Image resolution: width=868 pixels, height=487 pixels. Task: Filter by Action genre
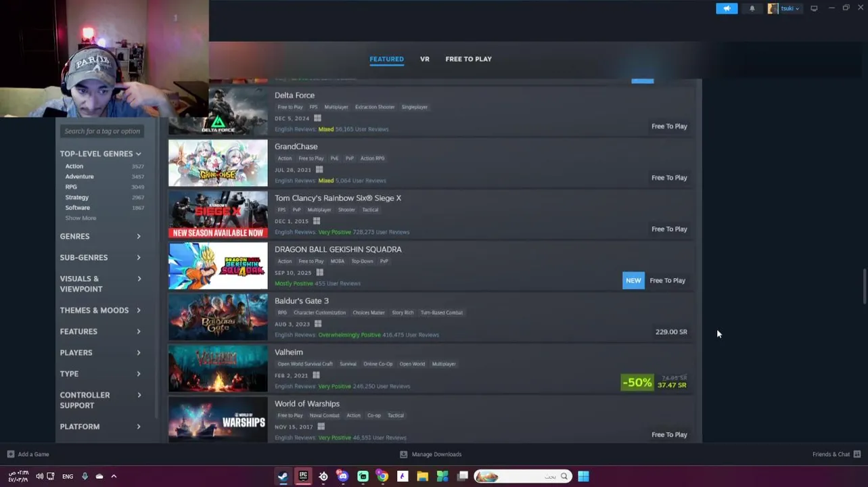tap(74, 166)
